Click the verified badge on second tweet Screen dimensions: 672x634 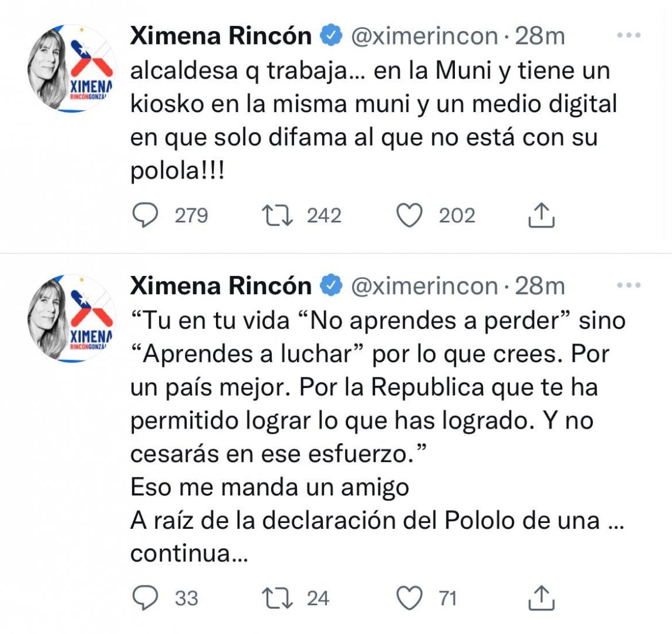pyautogui.click(x=331, y=285)
